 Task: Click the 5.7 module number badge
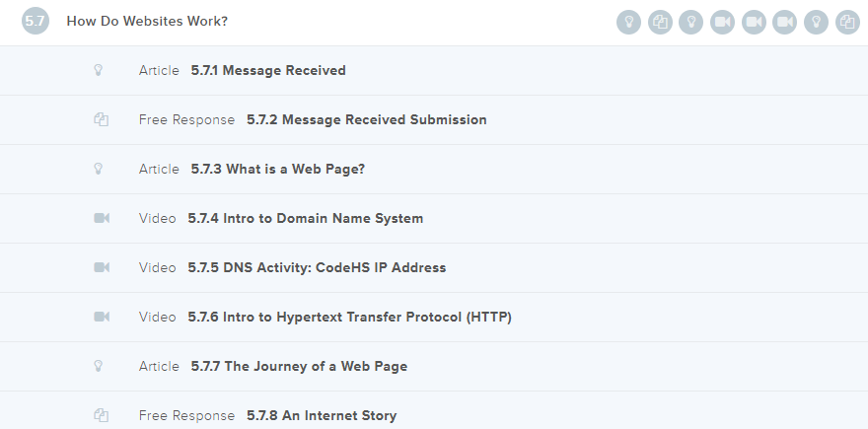pos(36,22)
